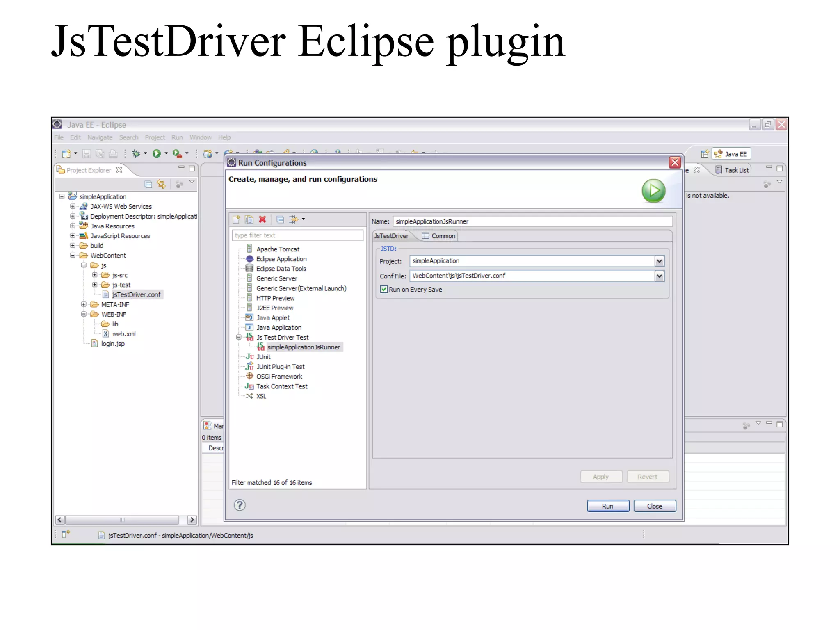Click Collapse All icon in Run Configurations
This screenshot has height=630, width=840.
(x=281, y=219)
